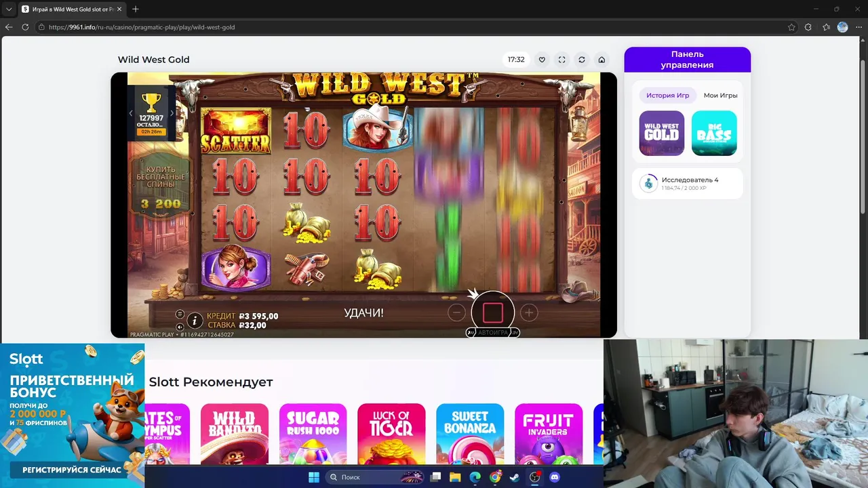
Task: Decrease bet with the minus button
Action: (x=457, y=312)
